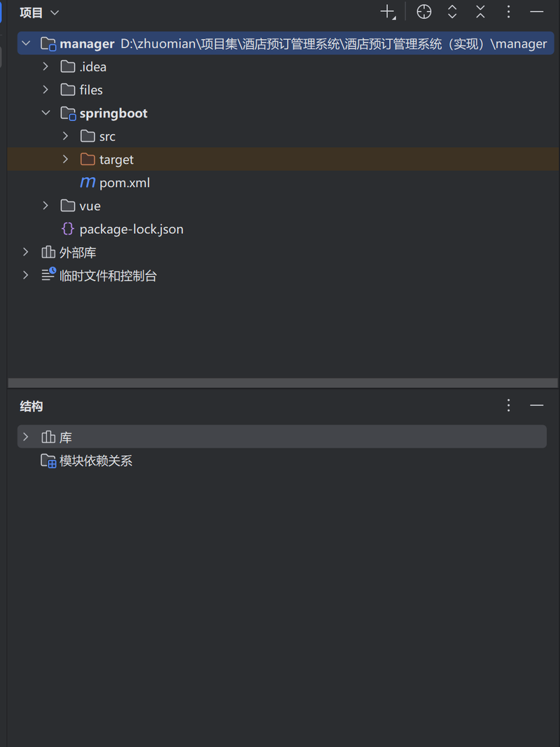This screenshot has height=747, width=560.
Task: Hide the Project panel with minimize dash
Action: click(x=537, y=12)
